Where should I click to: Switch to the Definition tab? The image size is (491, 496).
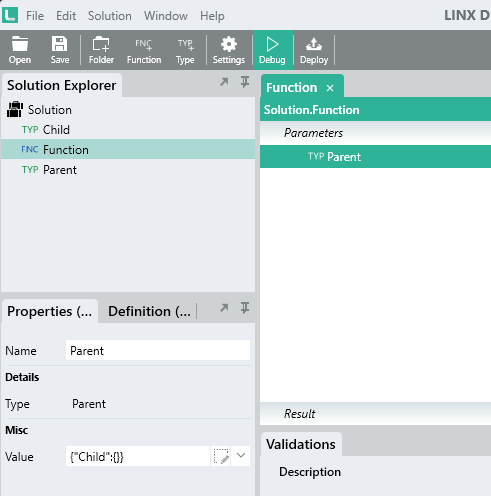point(149,311)
